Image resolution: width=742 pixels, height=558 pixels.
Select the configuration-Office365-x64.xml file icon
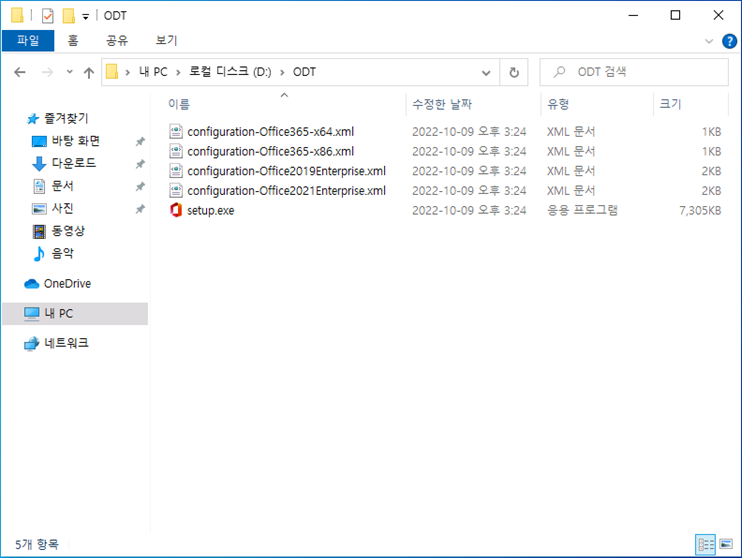click(176, 132)
